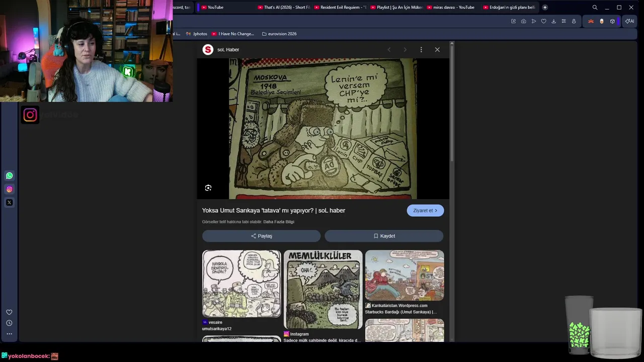Click the heart icon in the address bar

pos(543,21)
